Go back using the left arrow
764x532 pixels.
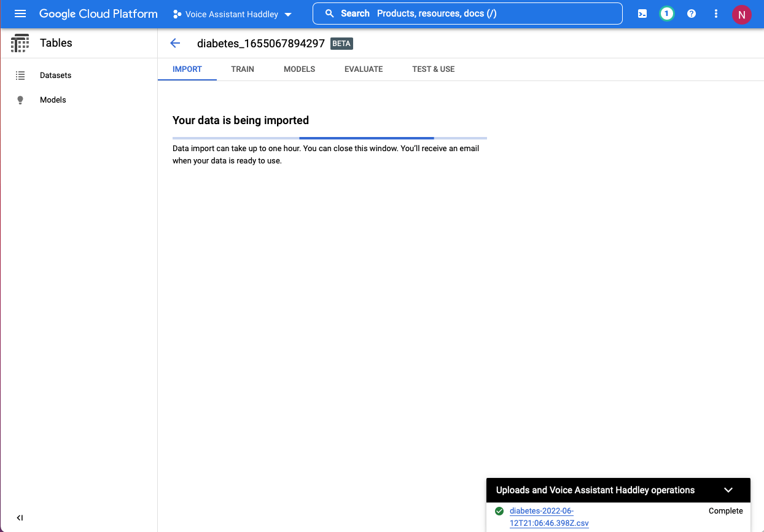pos(175,43)
